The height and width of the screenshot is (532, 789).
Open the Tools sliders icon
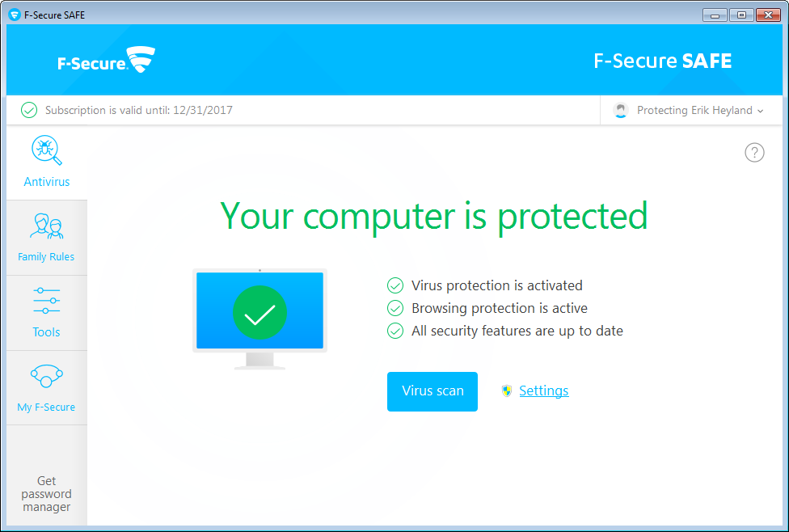pos(46,301)
